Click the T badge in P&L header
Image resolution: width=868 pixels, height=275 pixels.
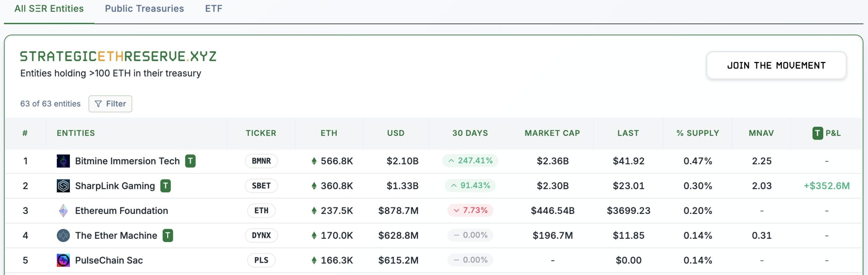coord(817,133)
